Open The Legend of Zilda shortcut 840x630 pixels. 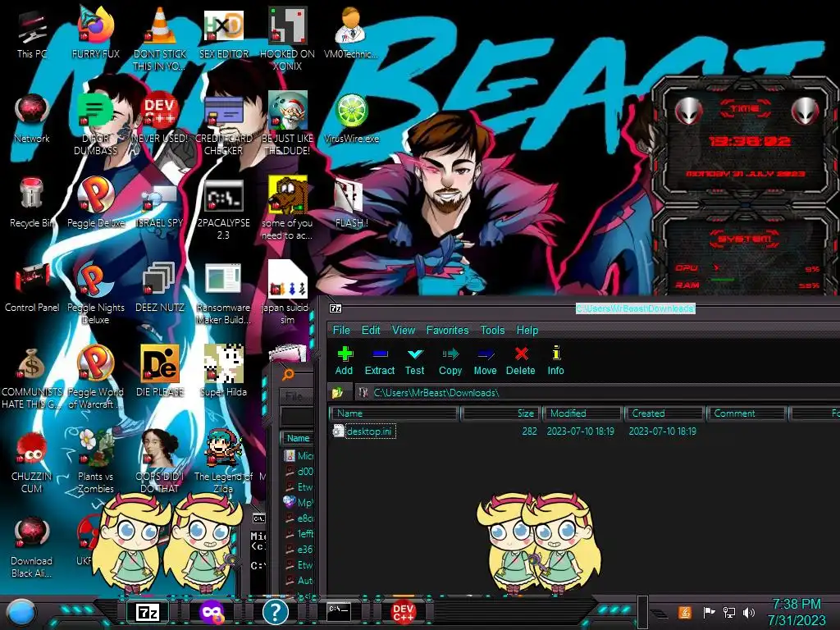223,461
